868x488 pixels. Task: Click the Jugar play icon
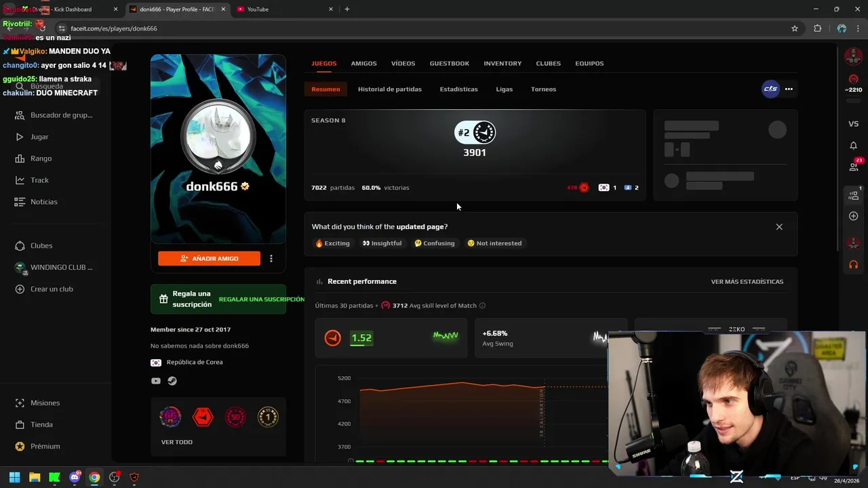pos(20,137)
